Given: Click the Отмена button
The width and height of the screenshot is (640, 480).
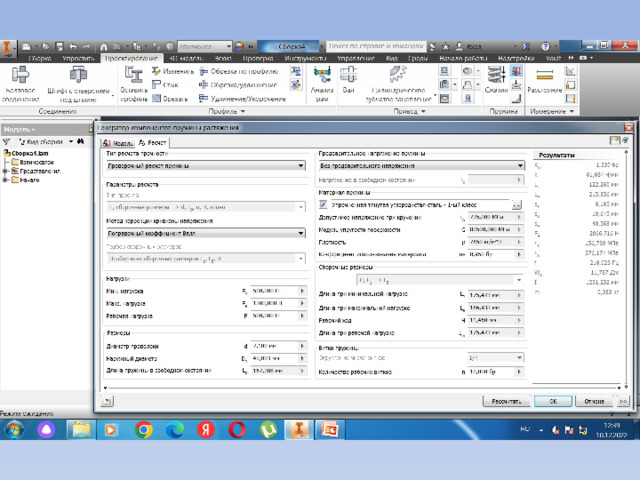Looking at the screenshot, I should 594,400.
